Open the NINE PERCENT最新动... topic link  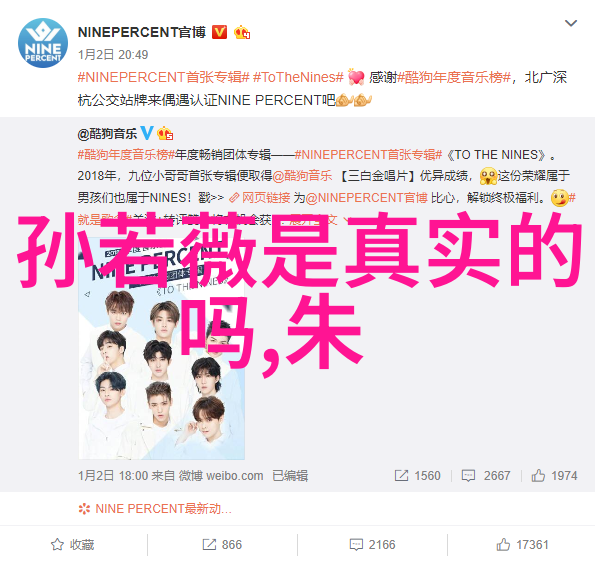(155, 508)
